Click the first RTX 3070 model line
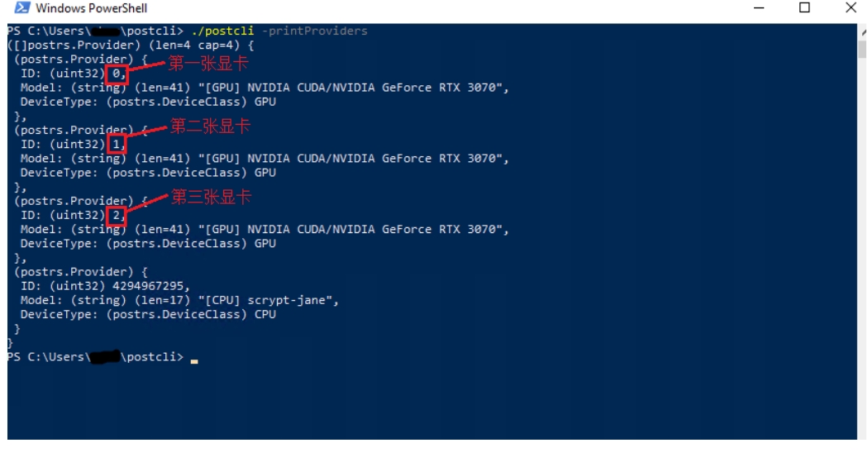 265,88
